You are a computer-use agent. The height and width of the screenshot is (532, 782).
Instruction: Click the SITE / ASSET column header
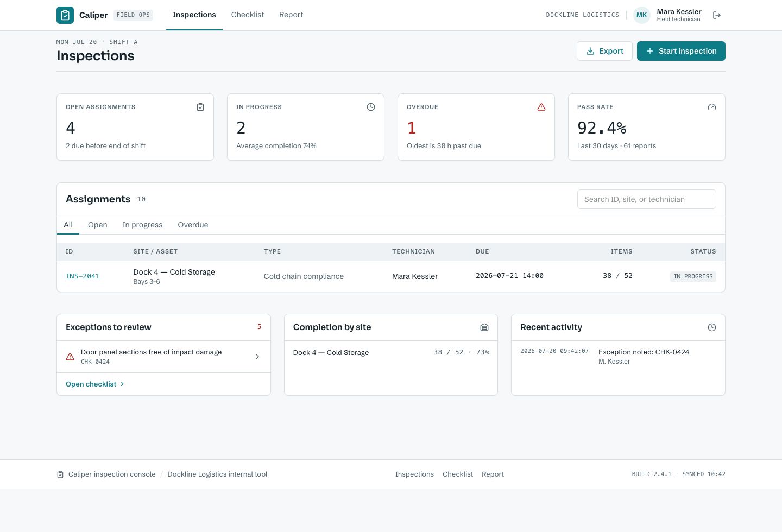155,251
